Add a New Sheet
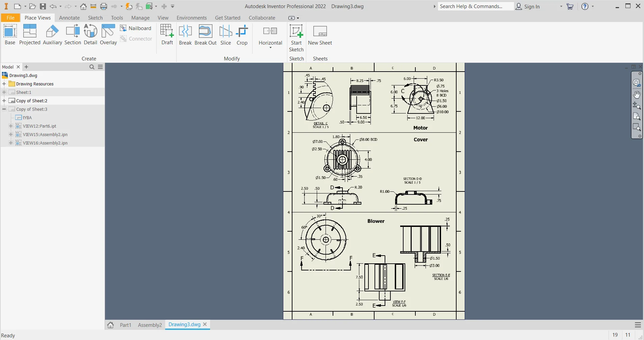 pyautogui.click(x=320, y=34)
